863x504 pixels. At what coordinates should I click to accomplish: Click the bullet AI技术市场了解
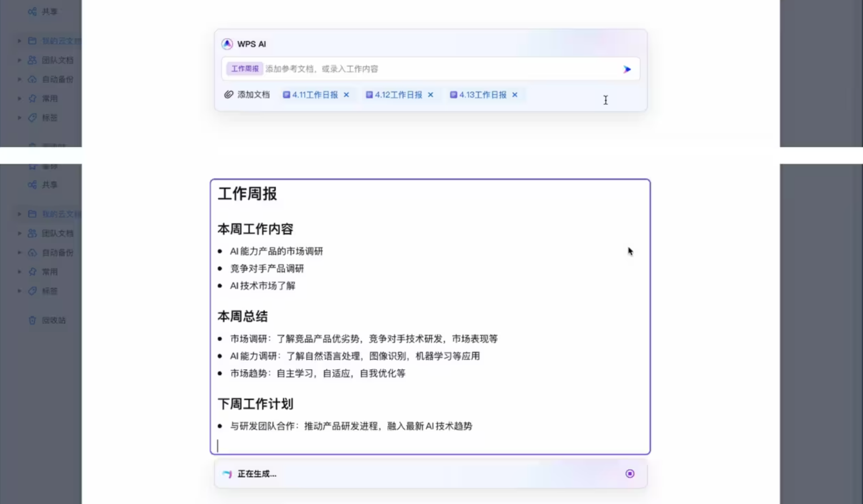coord(263,286)
